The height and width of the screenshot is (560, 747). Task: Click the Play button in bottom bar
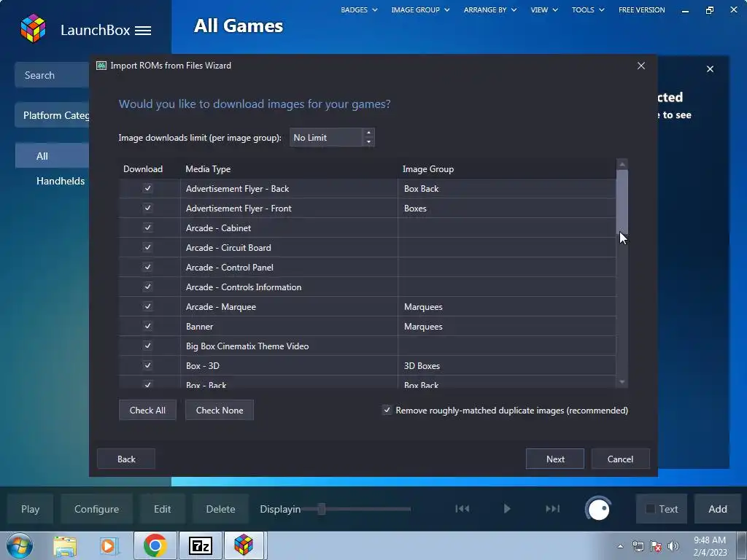click(x=30, y=509)
